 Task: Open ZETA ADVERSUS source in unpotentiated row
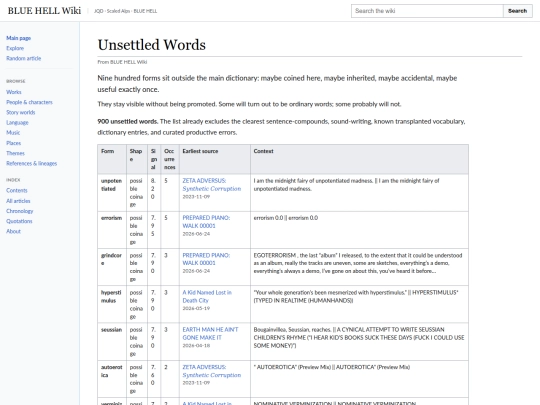(x=211, y=185)
